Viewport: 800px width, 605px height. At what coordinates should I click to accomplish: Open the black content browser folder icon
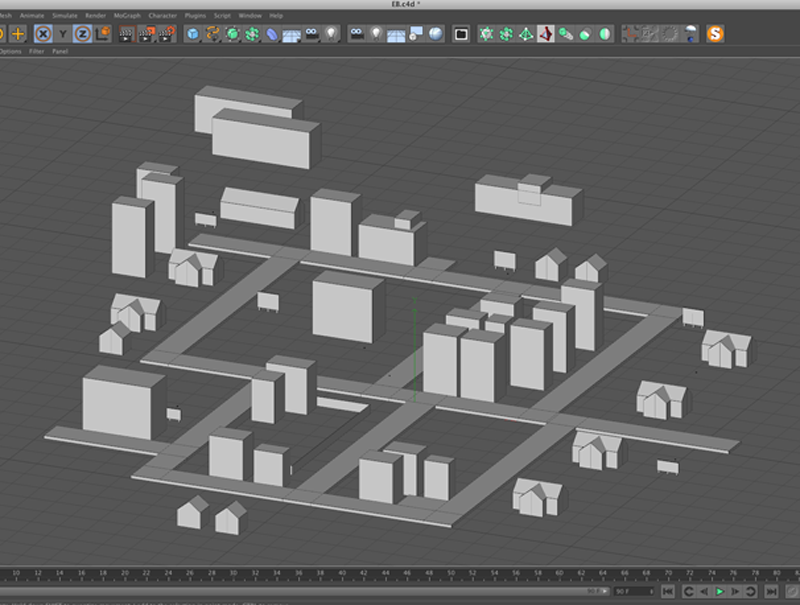coord(461,34)
